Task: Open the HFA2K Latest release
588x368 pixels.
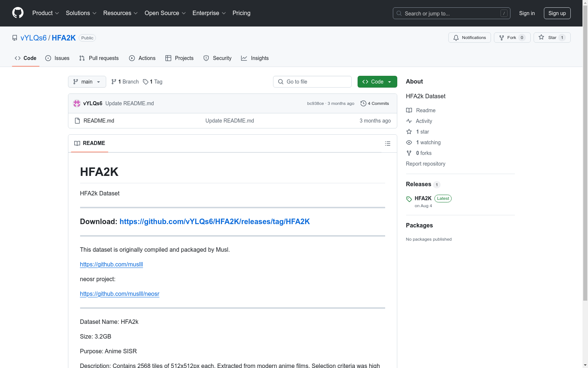Action: pyautogui.click(x=423, y=198)
